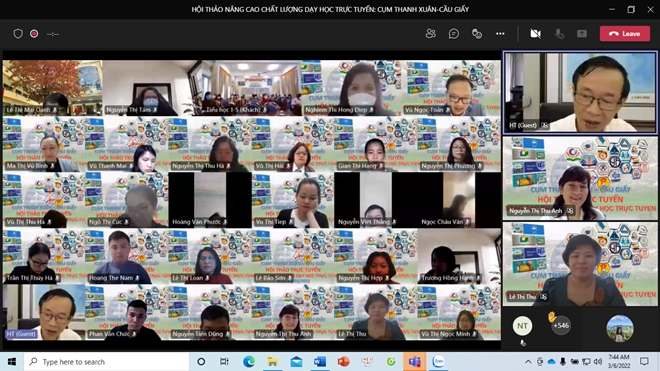Select Võ Thị Hải's video tile
660x371 pixels.
point(293,144)
